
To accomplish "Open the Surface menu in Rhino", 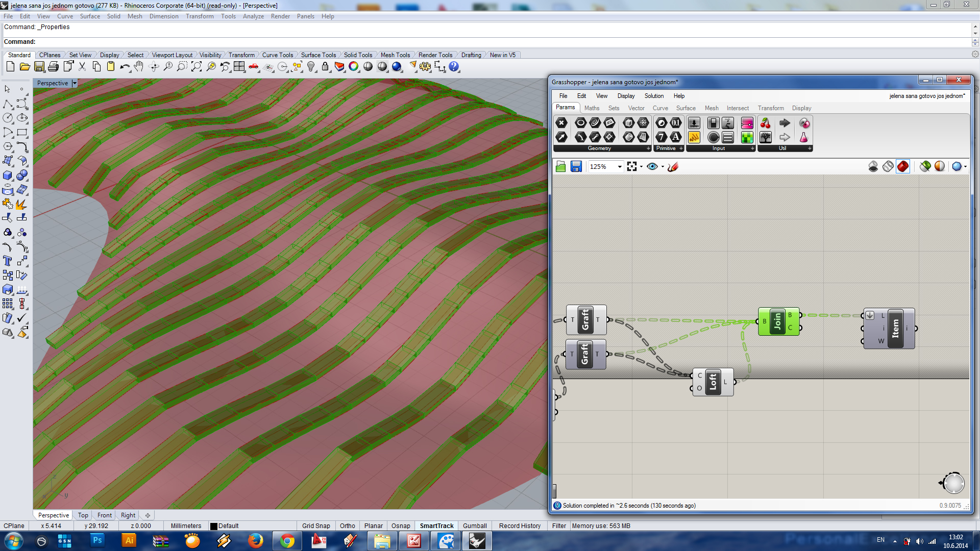I will 90,16.
